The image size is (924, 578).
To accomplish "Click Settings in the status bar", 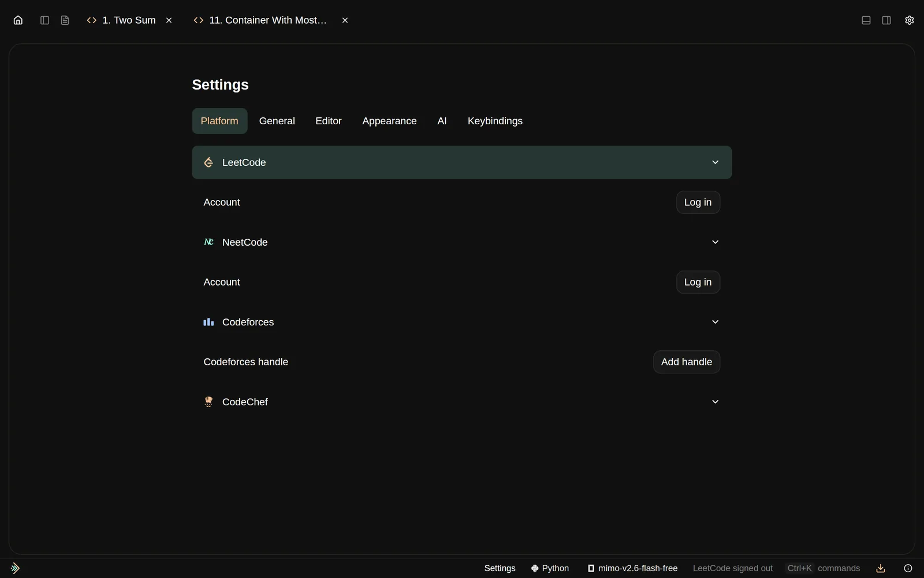I will coord(500,568).
